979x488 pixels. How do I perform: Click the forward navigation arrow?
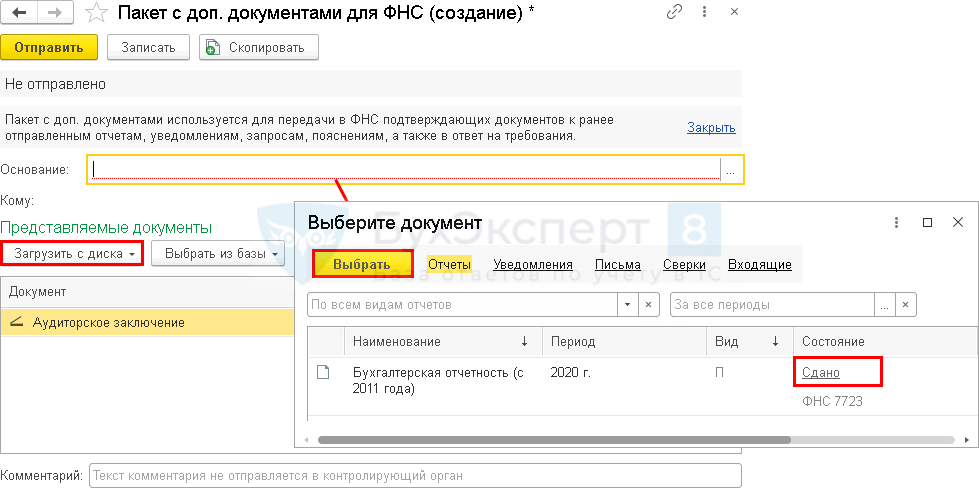tap(54, 13)
